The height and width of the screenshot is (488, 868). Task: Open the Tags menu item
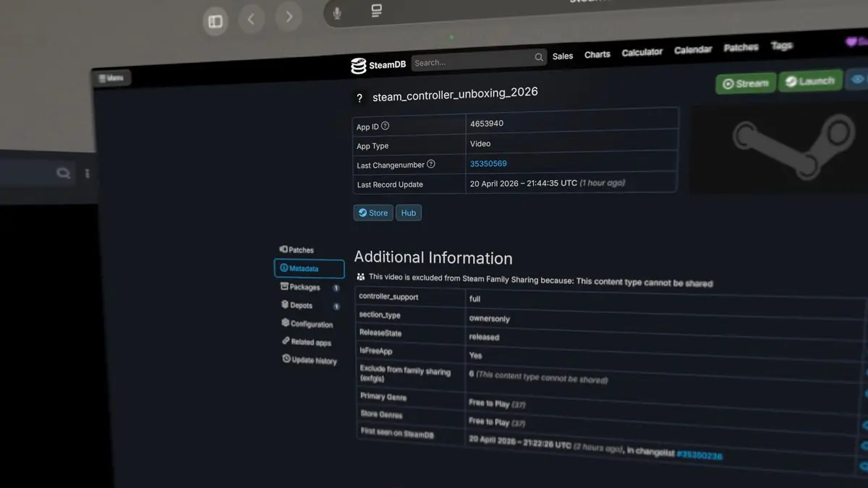coord(782,46)
